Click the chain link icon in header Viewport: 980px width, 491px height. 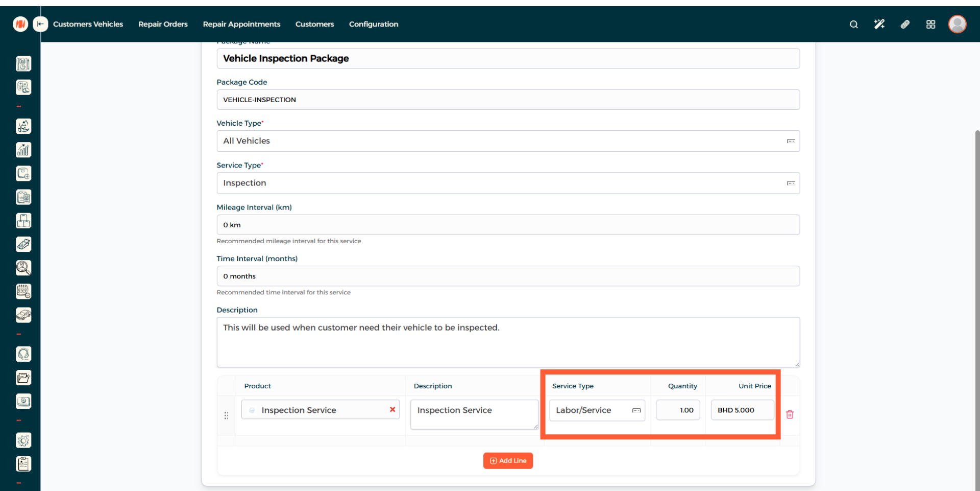click(x=905, y=25)
